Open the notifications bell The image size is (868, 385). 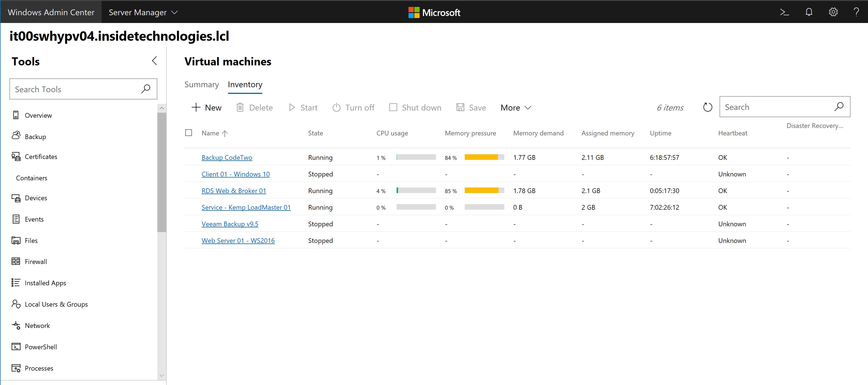[809, 12]
